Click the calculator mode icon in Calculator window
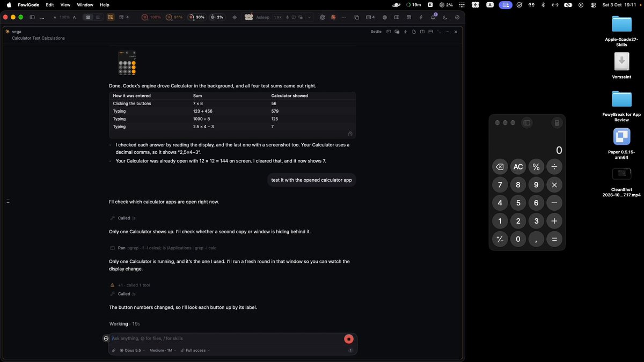This screenshot has width=644, height=362. tap(557, 123)
